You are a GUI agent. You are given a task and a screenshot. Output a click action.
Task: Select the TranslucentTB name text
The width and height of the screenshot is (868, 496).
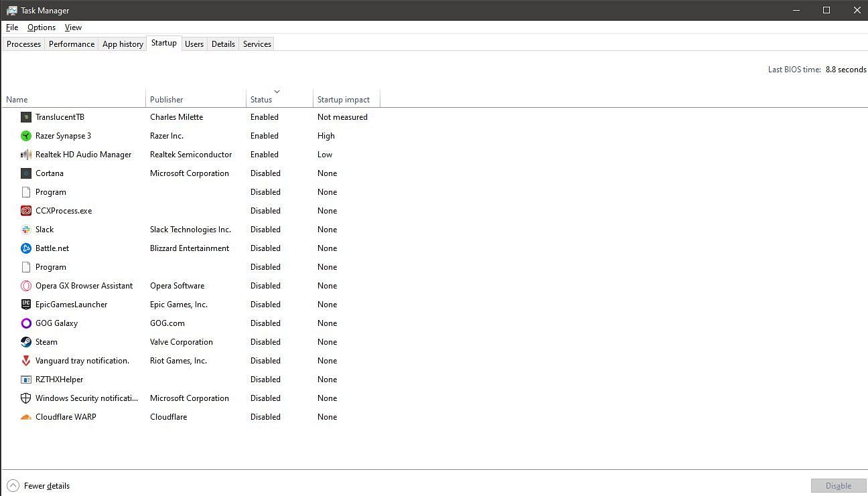point(60,117)
